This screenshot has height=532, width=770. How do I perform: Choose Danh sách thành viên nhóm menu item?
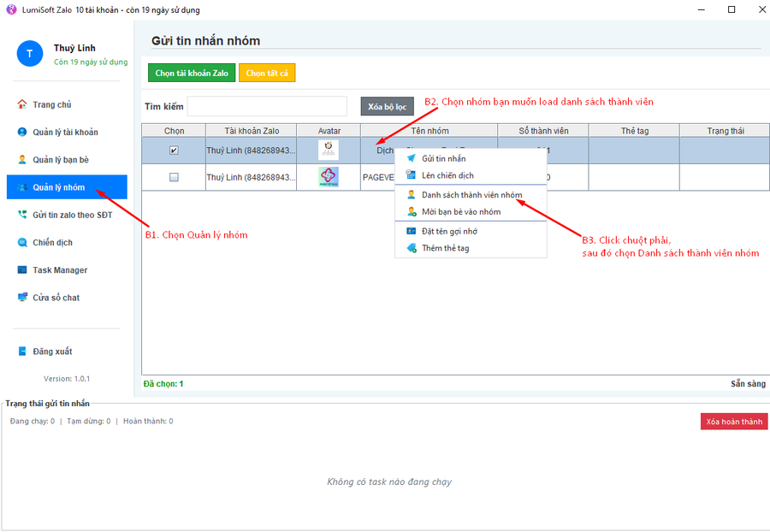[x=471, y=194]
